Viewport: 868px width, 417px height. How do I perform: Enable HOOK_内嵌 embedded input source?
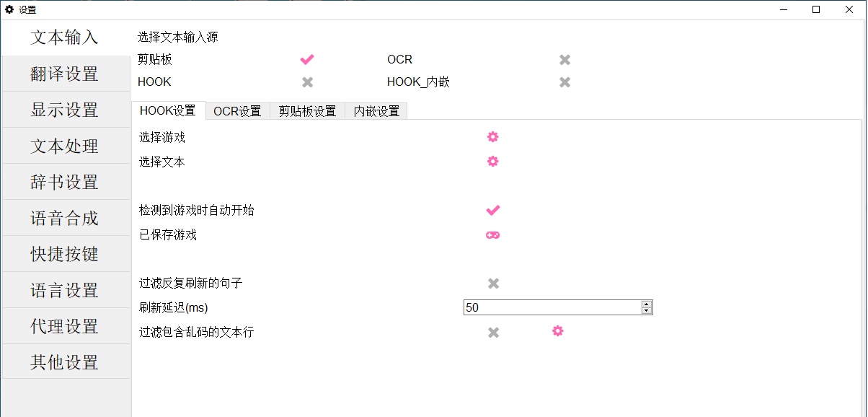tap(564, 82)
